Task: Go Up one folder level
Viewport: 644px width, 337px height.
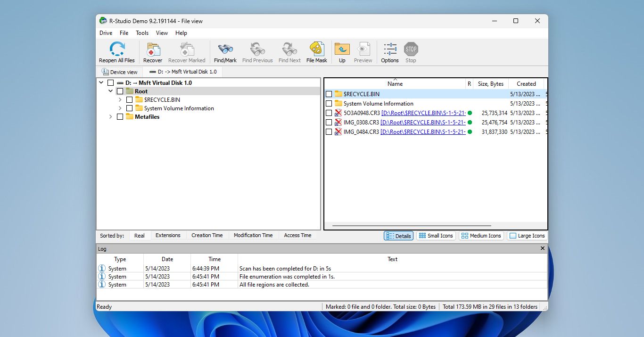Action: pos(342,49)
